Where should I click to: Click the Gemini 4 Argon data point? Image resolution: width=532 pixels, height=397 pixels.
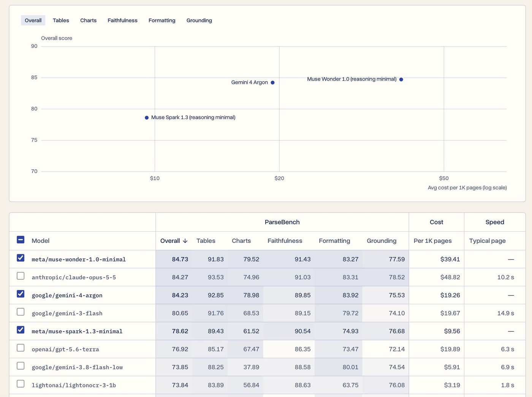click(x=272, y=83)
